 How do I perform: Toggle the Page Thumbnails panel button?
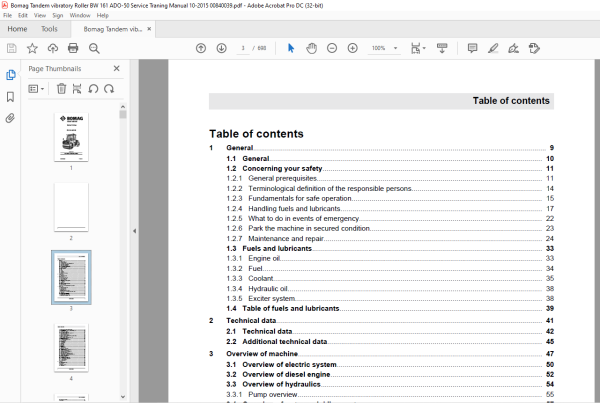pos(11,75)
